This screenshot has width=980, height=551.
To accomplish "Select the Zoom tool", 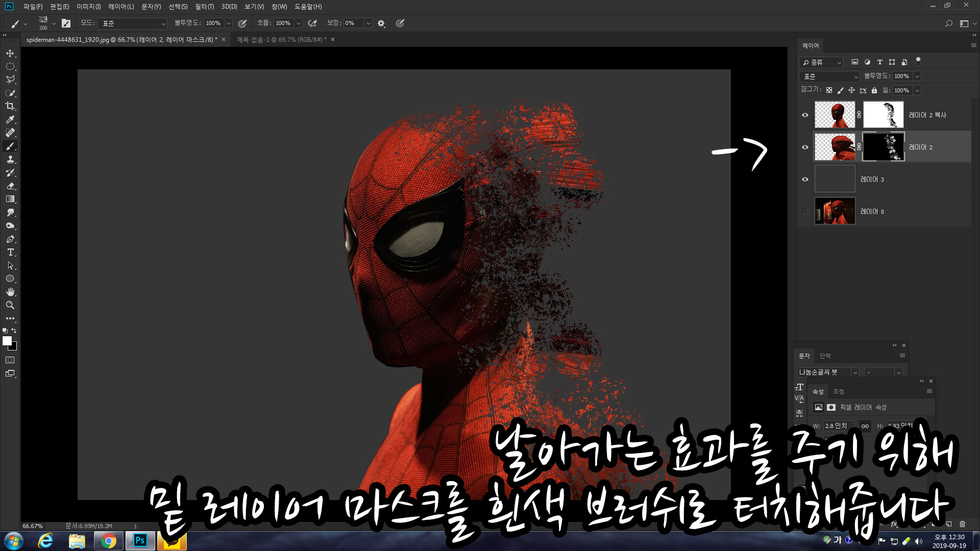I will pos(10,305).
